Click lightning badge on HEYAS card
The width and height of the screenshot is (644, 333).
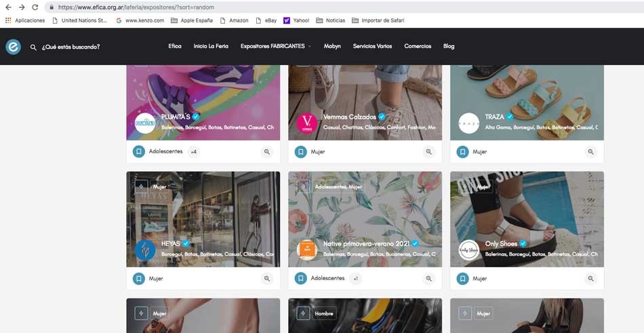(x=141, y=187)
